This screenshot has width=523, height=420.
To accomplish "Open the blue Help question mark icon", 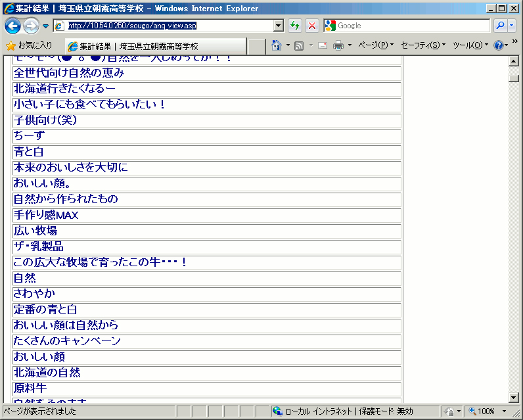I will (x=499, y=45).
